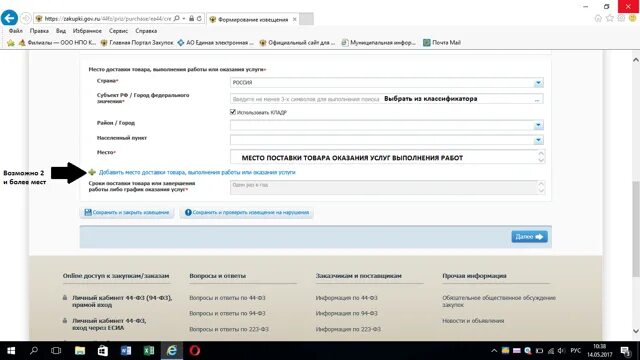The width and height of the screenshot is (640, 360).
Task: Refresh the page with reload icon
Action: click(199, 18)
